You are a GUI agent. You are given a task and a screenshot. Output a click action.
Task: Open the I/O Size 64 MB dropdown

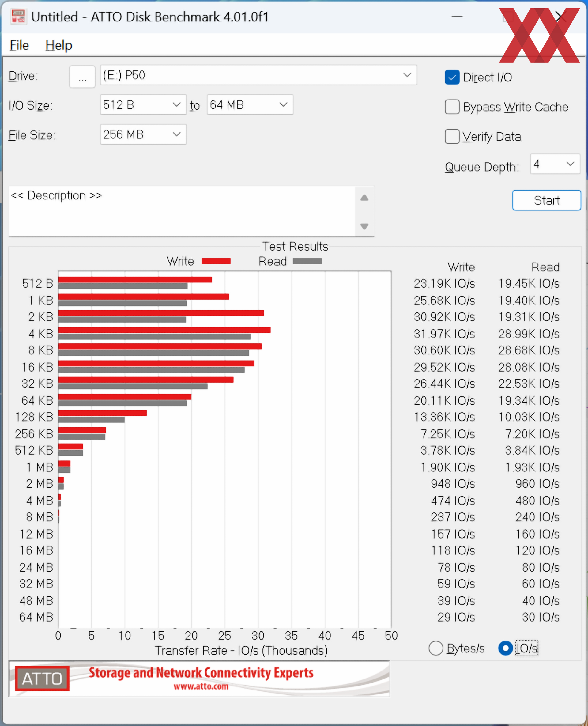tap(250, 105)
